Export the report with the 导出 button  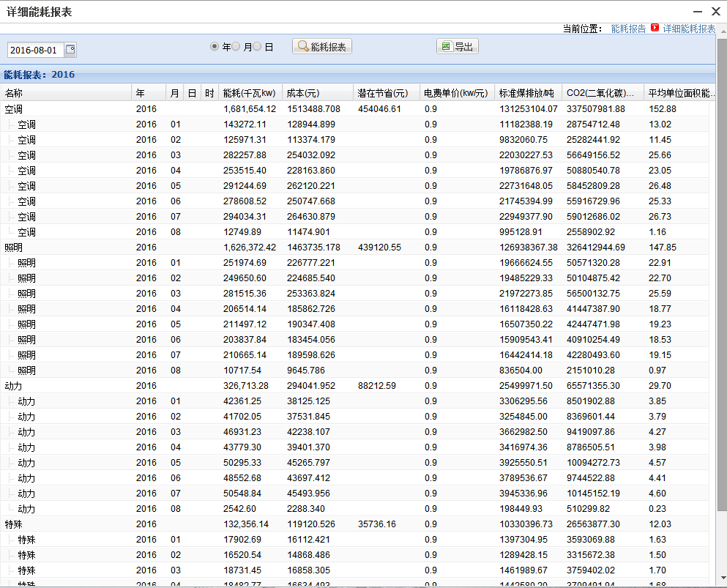457,46
